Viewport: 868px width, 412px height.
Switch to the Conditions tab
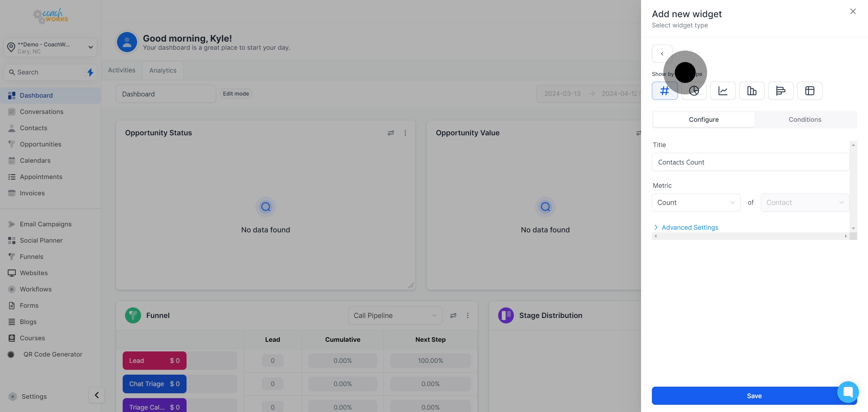coord(805,120)
